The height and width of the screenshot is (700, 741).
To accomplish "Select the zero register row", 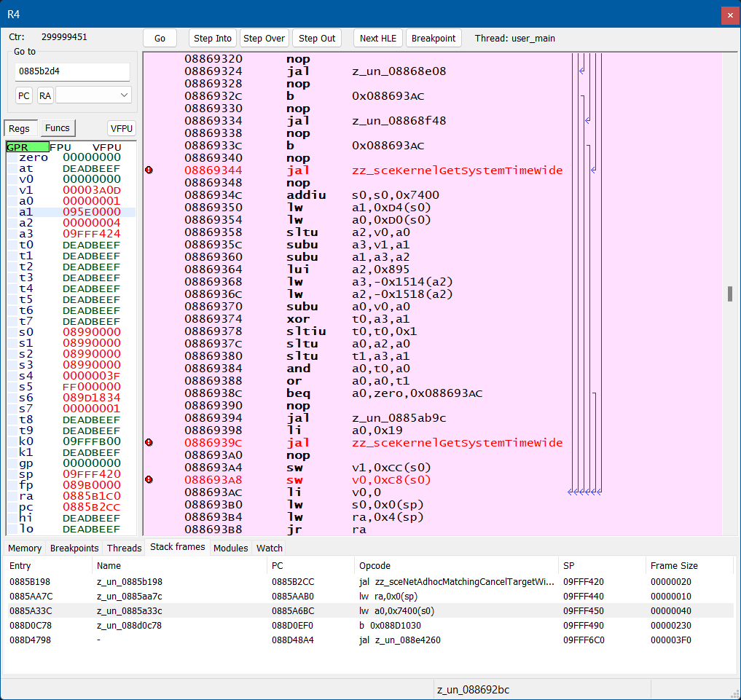I will tap(71, 157).
